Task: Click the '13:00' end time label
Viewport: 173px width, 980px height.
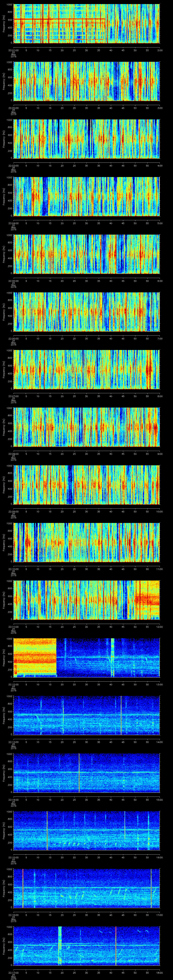Action: click(159, 684)
